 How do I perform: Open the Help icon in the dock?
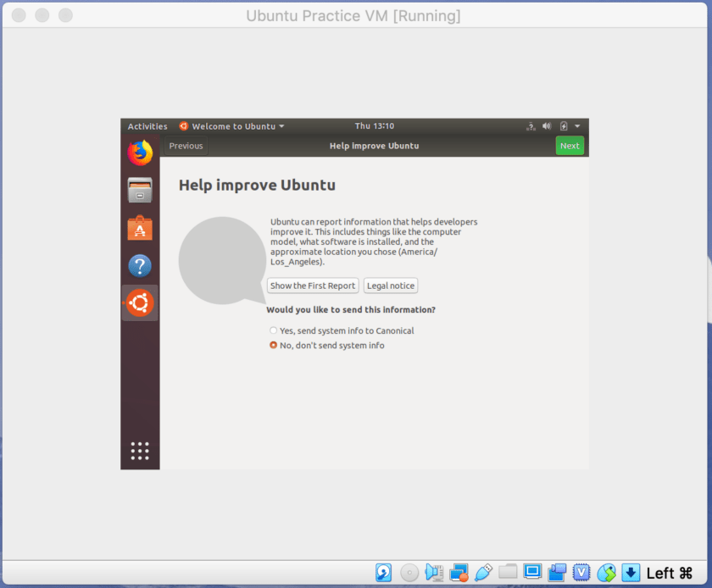pos(140,266)
